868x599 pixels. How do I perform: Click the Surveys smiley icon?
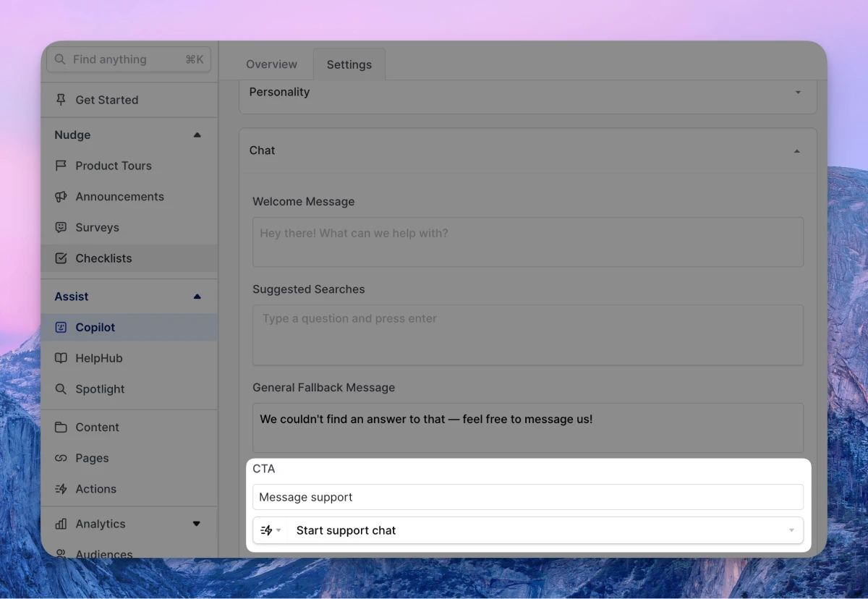pyautogui.click(x=61, y=227)
